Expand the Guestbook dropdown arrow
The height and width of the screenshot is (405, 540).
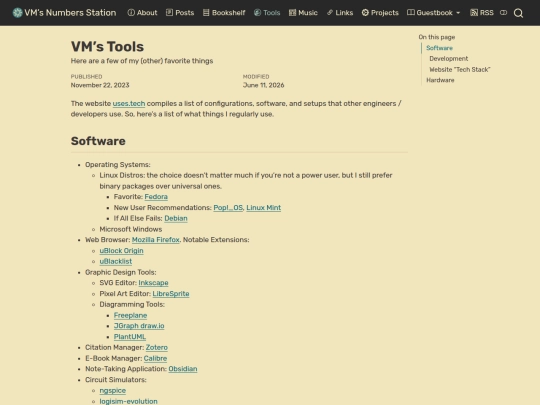458,13
